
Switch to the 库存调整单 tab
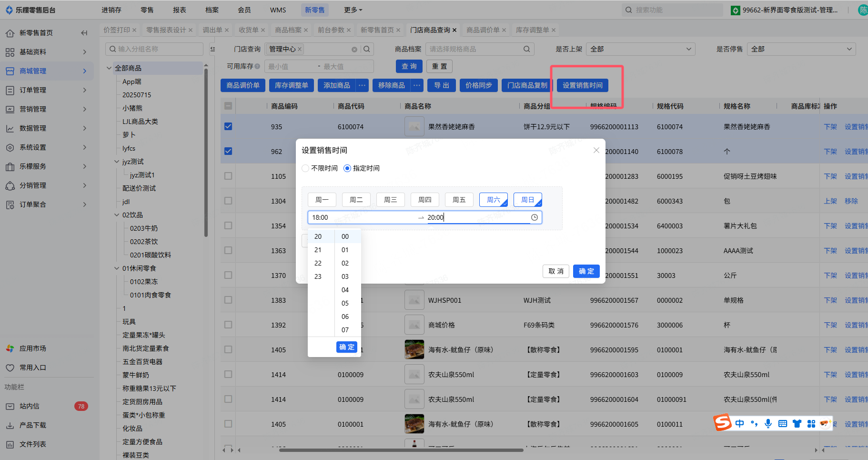(533, 30)
